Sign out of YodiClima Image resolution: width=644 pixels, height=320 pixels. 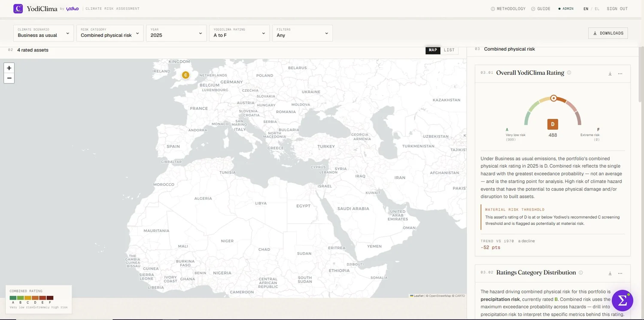(617, 9)
